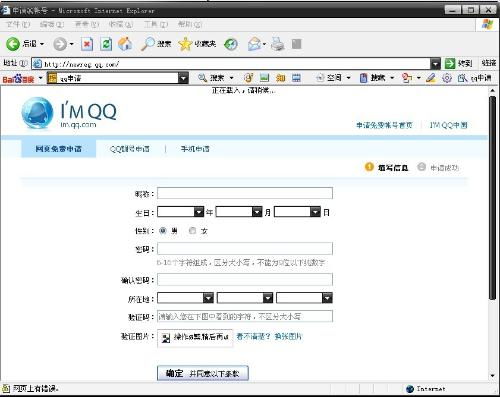Open the 工具 menu

[x=156, y=24]
